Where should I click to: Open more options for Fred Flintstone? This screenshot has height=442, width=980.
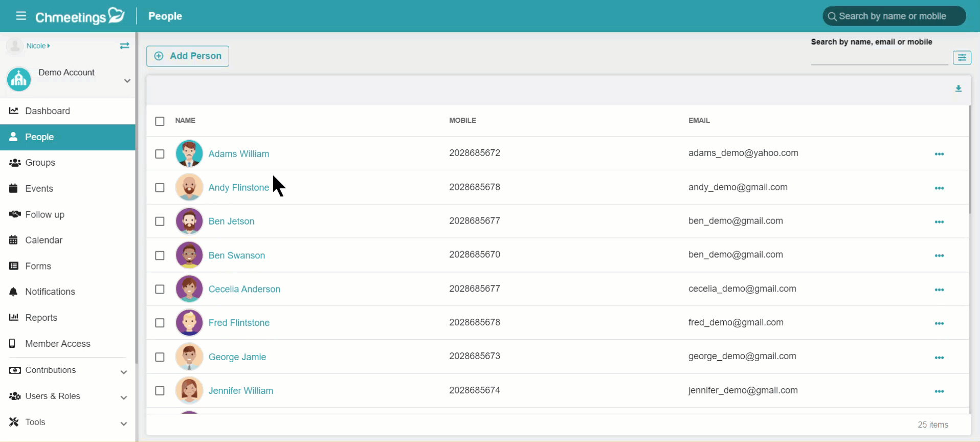click(x=939, y=323)
